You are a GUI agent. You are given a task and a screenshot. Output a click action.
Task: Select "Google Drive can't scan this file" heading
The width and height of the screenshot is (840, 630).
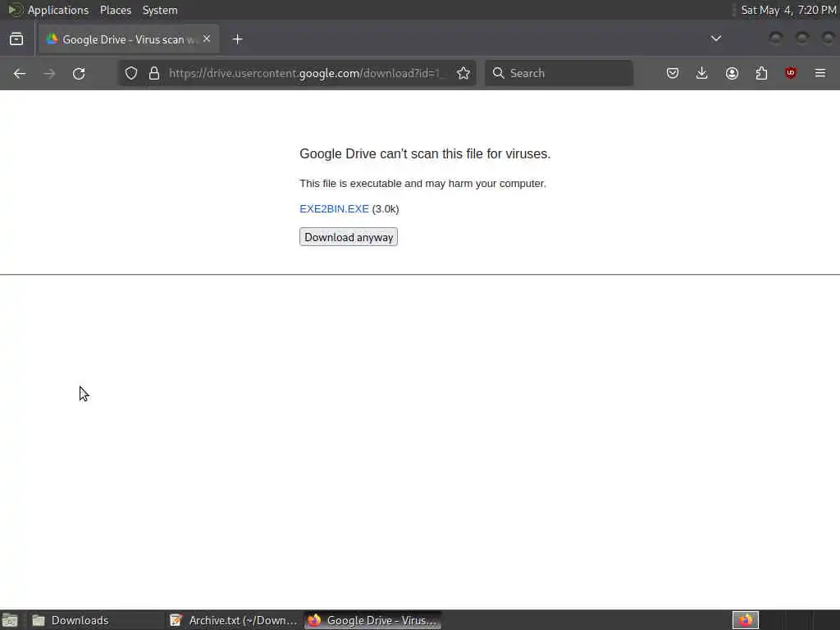point(425,153)
